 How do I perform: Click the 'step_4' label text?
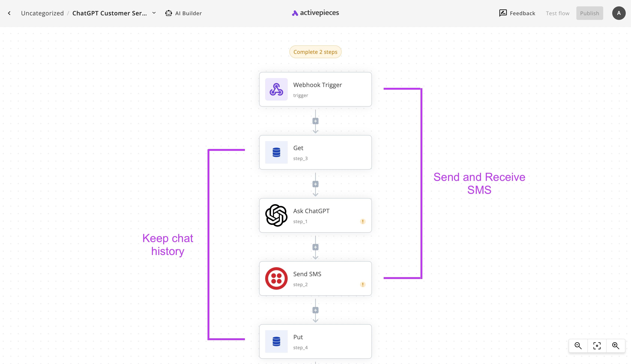click(x=300, y=347)
